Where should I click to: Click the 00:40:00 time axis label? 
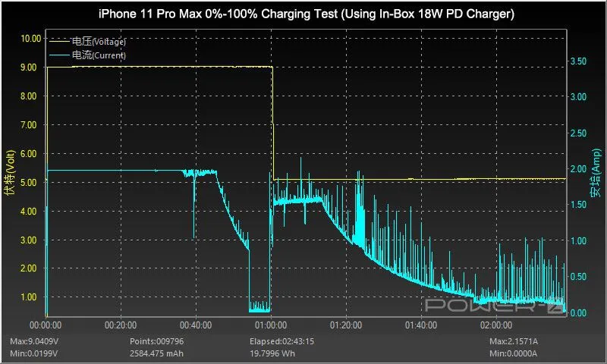click(196, 325)
